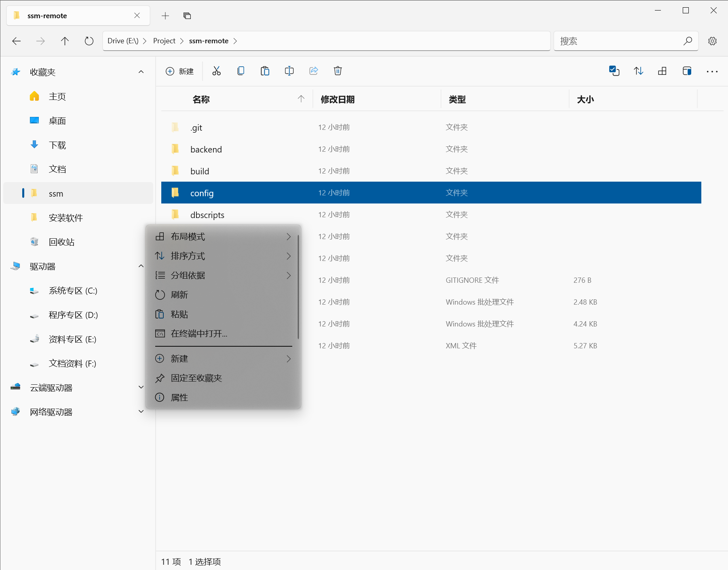Image resolution: width=728 pixels, height=570 pixels.
Task: Open File Explorer settings gear
Action: 712,40
